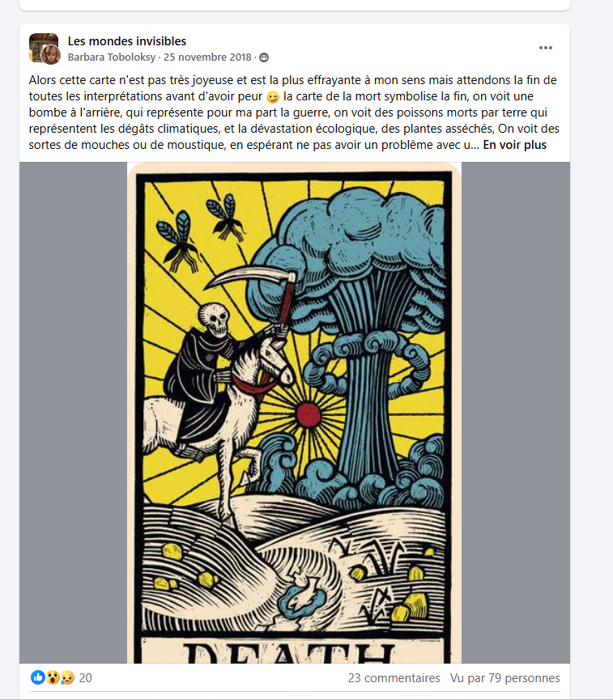Click the post text paragraph

(x=294, y=112)
